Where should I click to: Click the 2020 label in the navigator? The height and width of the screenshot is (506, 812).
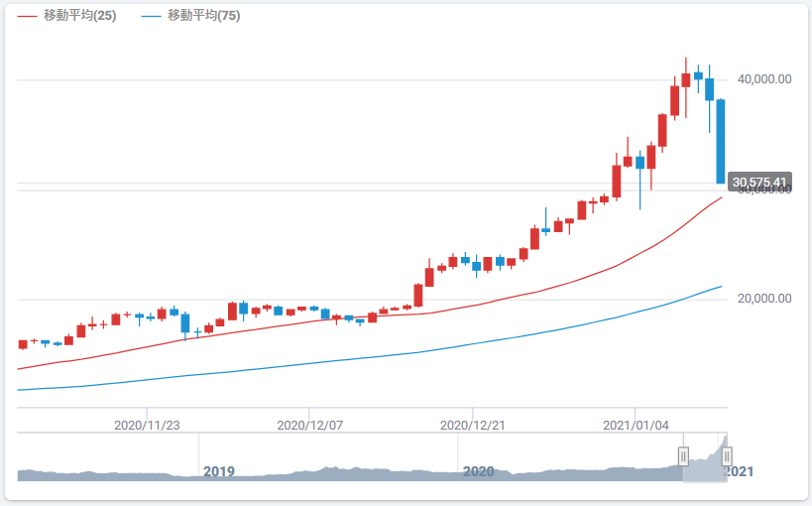478,471
